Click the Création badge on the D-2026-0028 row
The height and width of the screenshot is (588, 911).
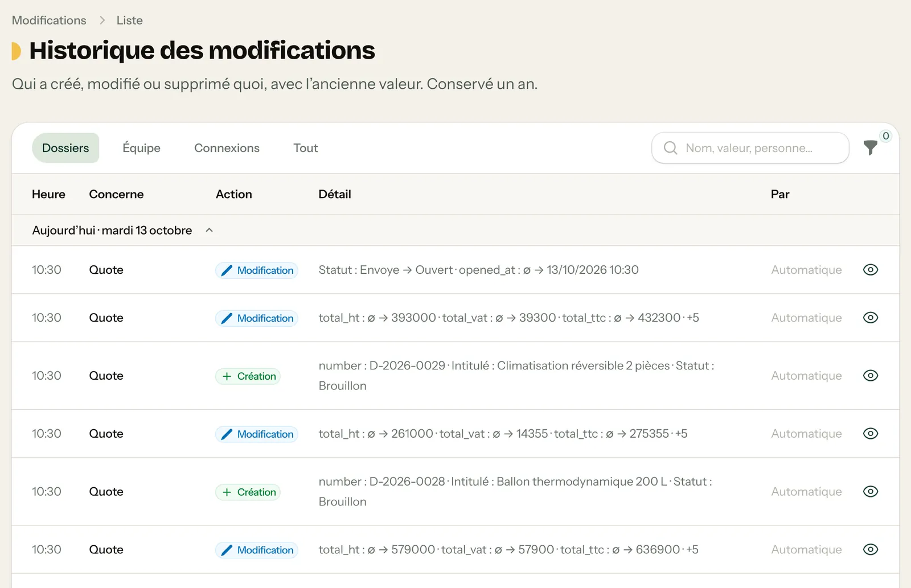[x=248, y=492]
